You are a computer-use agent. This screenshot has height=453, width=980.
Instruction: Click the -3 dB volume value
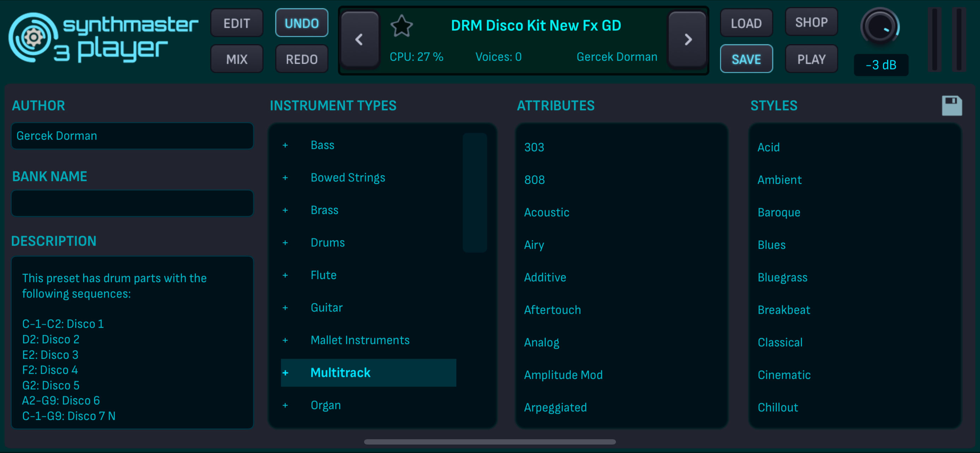[x=881, y=65]
